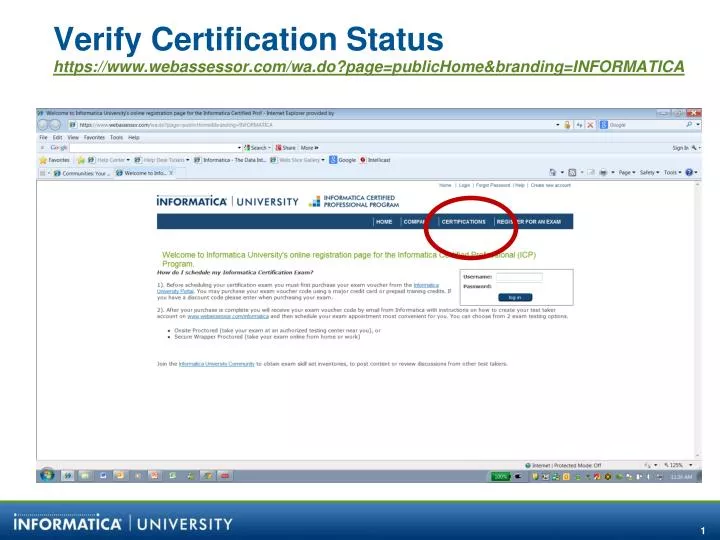Click the Google search box at top right
The width and height of the screenshot is (720, 540).
[645, 124]
